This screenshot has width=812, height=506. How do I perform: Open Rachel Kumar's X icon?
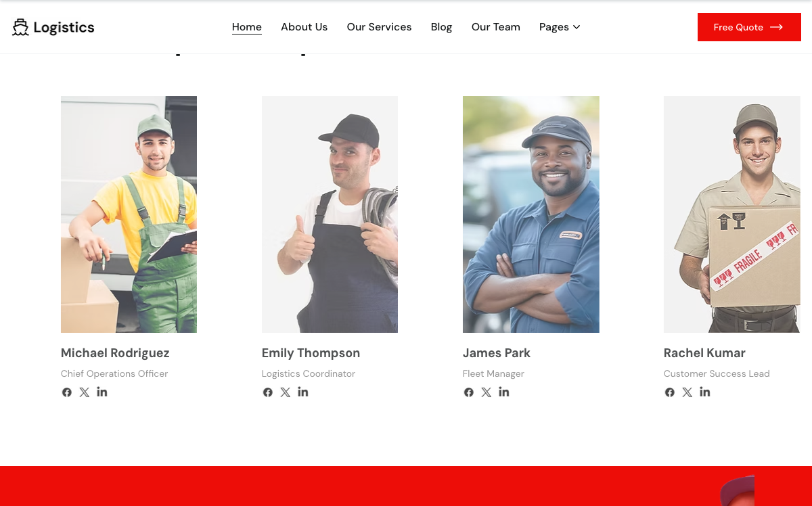click(x=687, y=392)
